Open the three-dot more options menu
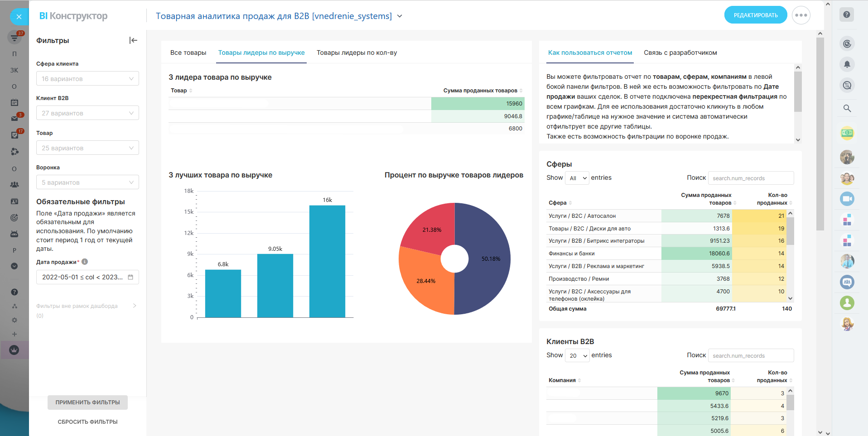 [800, 15]
